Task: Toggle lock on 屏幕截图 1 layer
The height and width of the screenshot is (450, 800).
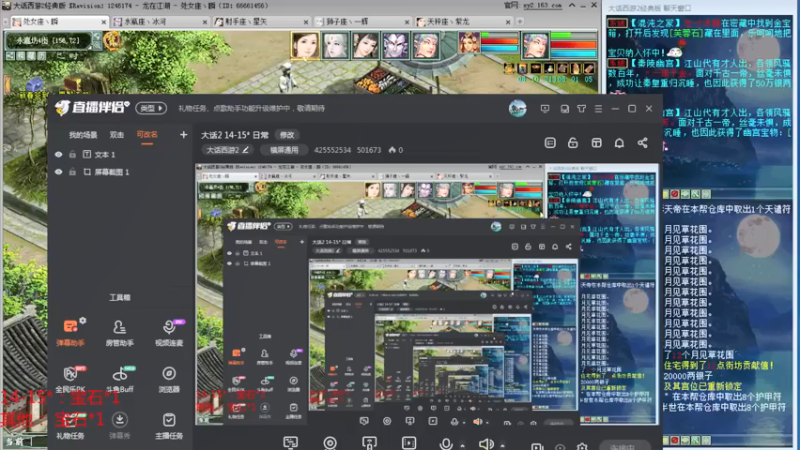Action: (x=72, y=172)
